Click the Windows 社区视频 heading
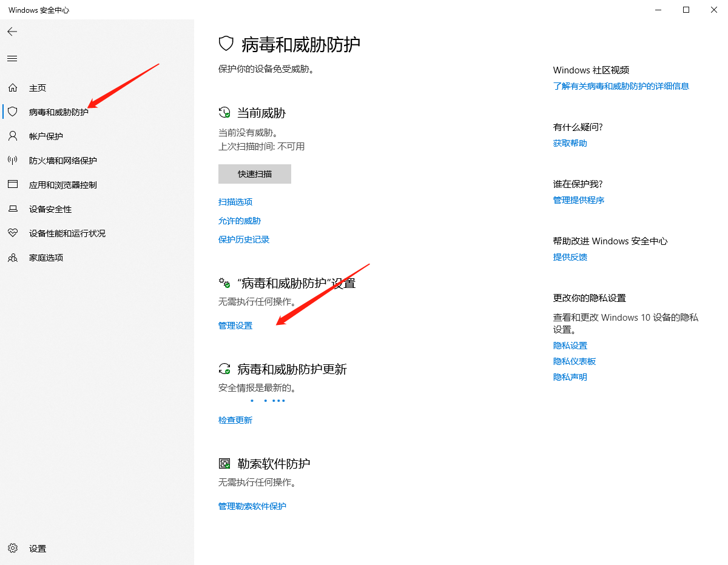Image resolution: width=728 pixels, height=565 pixels. point(591,70)
